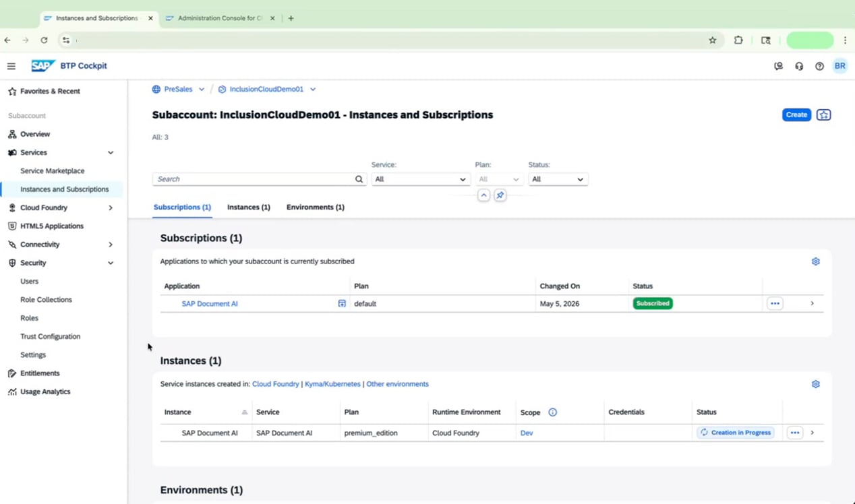This screenshot has width=855, height=504.
Task: Click the SAP logo
Action: (x=43, y=65)
